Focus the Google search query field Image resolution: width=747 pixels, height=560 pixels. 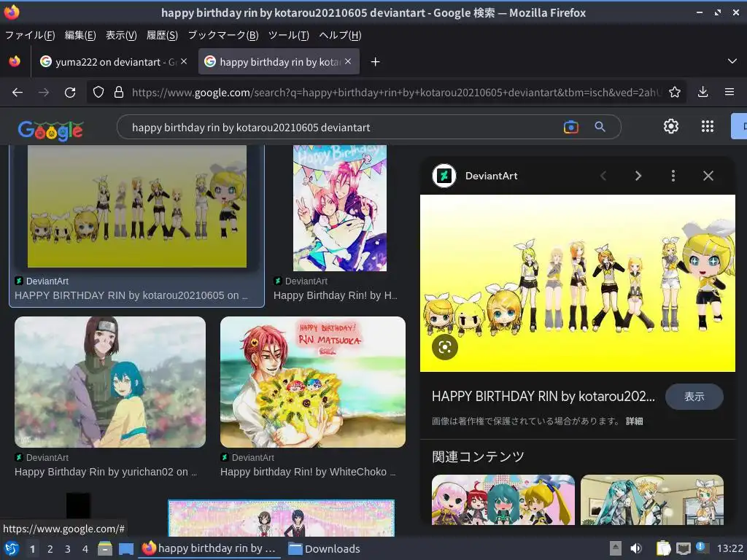coord(343,127)
